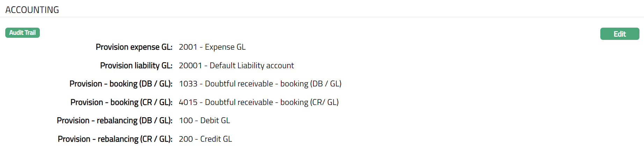Click the ACCOUNTING section heading
644x148 pixels.
click(x=32, y=10)
